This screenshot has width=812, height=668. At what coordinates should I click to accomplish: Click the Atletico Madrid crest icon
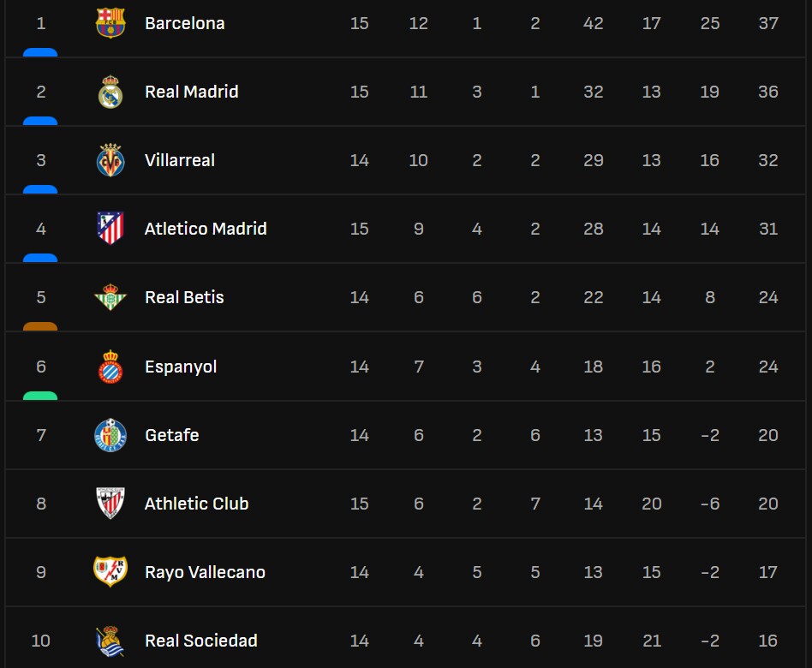[110, 229]
